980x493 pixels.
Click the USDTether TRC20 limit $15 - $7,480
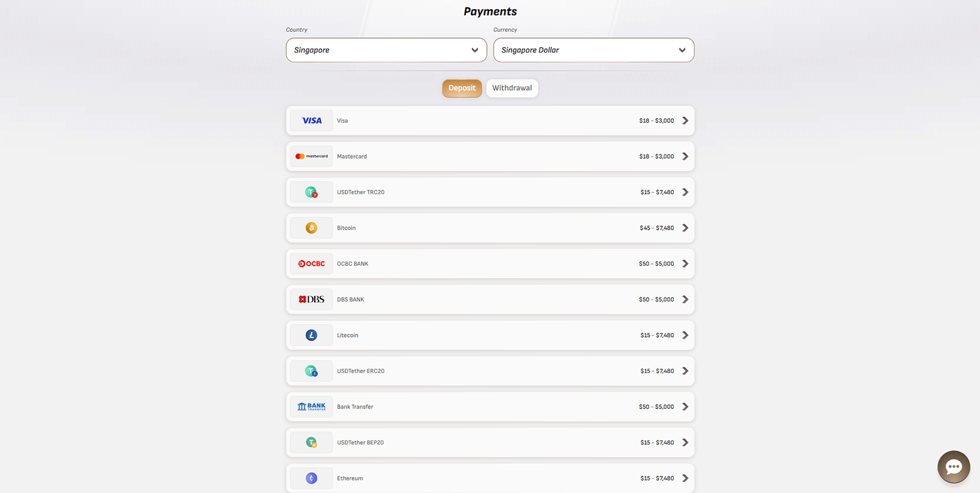point(657,192)
